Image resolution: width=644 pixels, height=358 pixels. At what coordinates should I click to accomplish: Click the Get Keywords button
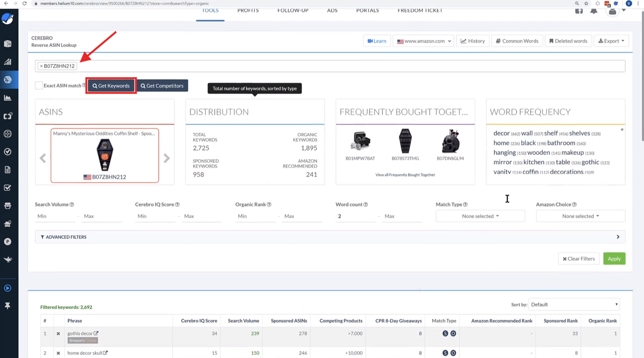click(x=111, y=86)
